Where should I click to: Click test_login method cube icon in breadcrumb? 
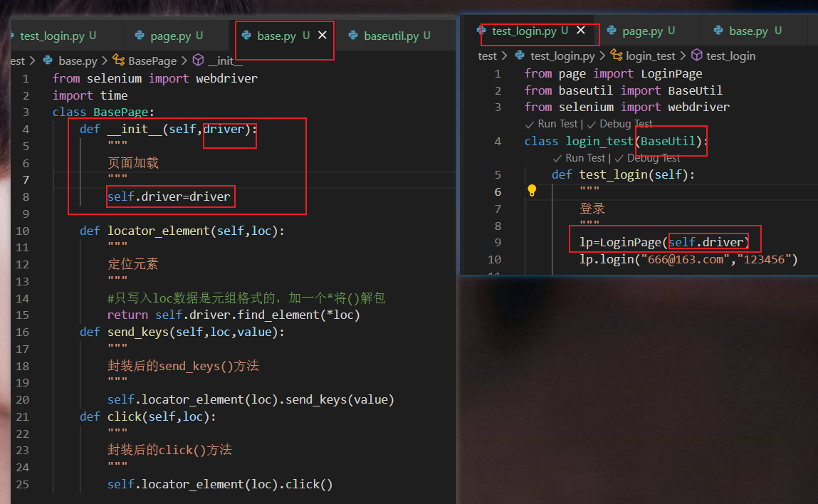coord(696,55)
